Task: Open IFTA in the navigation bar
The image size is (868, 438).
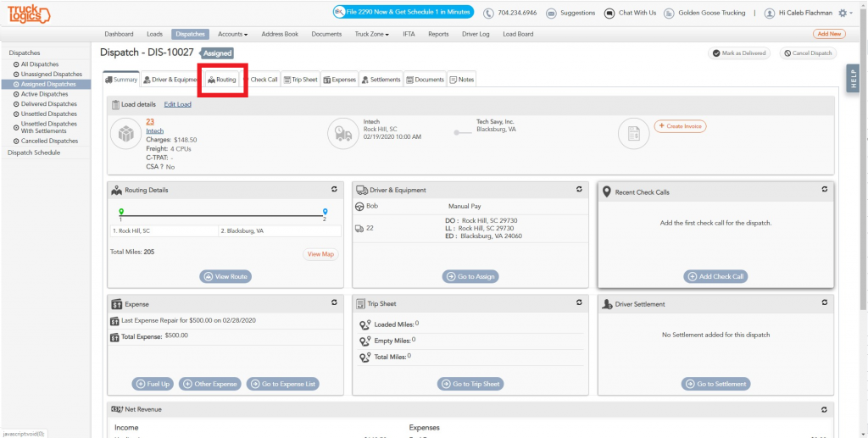Action: point(409,34)
